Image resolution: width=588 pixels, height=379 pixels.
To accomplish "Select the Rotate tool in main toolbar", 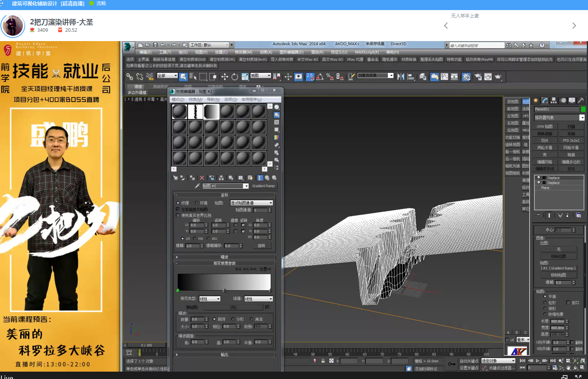I will [x=235, y=77].
